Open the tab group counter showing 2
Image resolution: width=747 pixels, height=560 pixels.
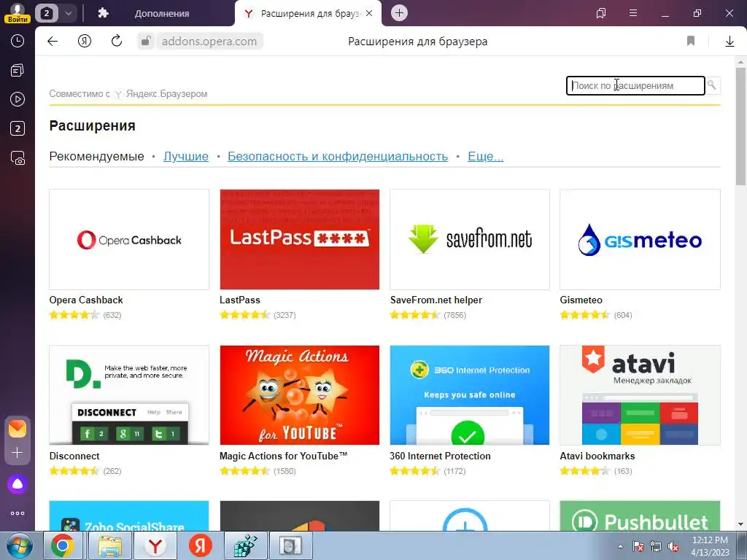click(x=46, y=13)
